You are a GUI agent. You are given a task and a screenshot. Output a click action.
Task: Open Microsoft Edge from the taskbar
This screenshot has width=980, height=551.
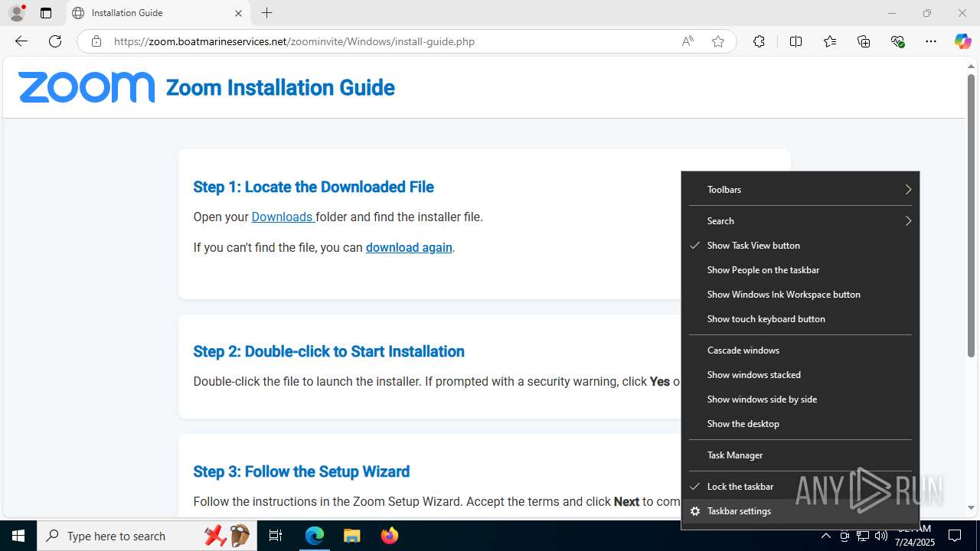pos(315,536)
